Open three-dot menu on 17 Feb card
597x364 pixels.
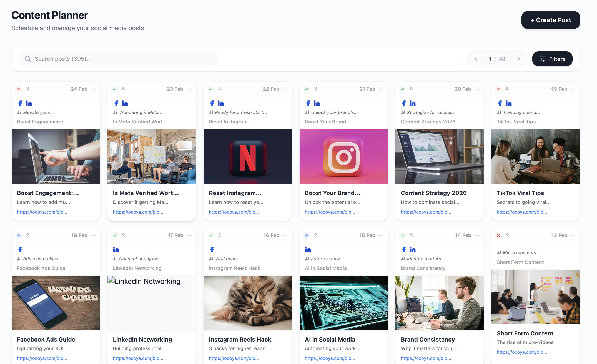[189, 235]
